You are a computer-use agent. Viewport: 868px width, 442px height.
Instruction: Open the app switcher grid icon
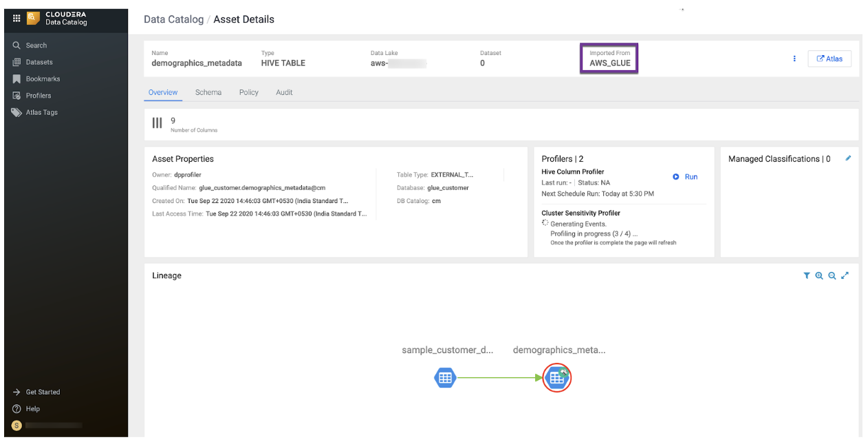(x=17, y=19)
